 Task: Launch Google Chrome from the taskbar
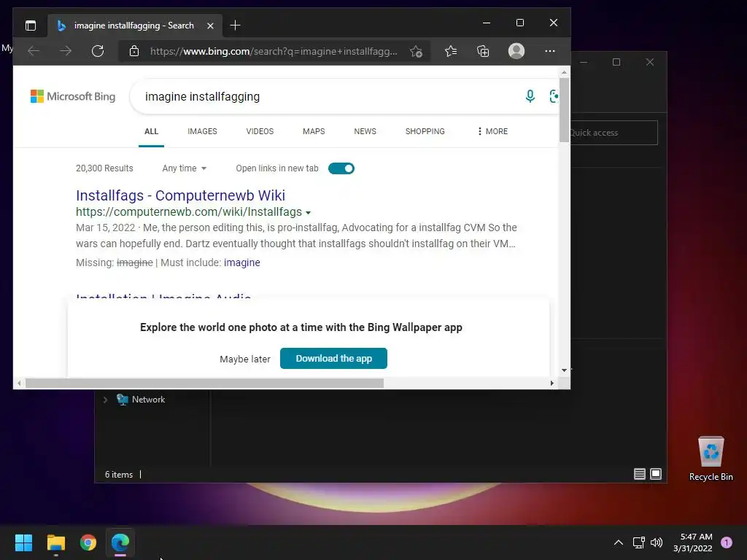pos(88,542)
